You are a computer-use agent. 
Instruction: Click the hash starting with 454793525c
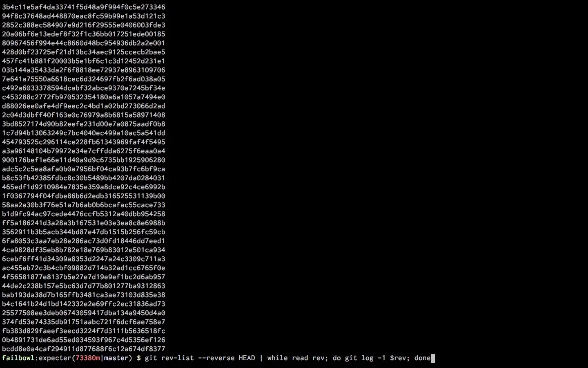[84, 142]
